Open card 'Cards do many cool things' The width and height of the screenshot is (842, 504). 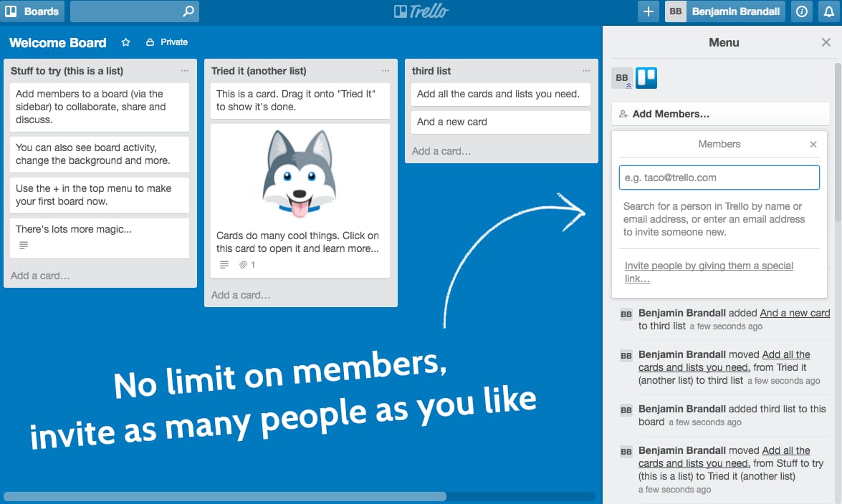300,200
